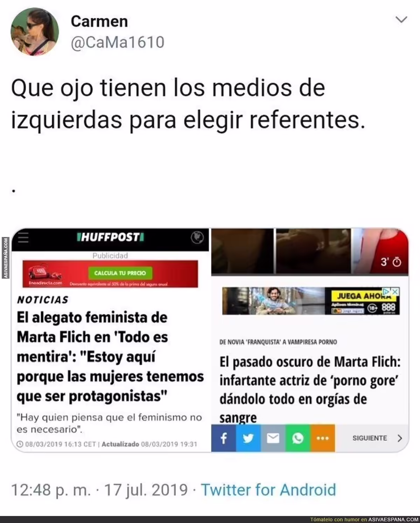The image size is (420, 523).
Task: Click the HUFFPOST logo
Action: [x=110, y=237]
